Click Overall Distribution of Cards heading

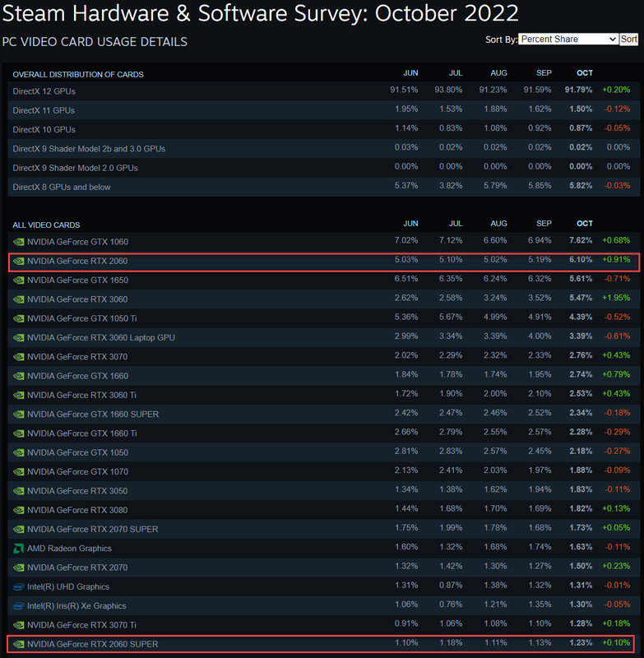[x=78, y=75]
